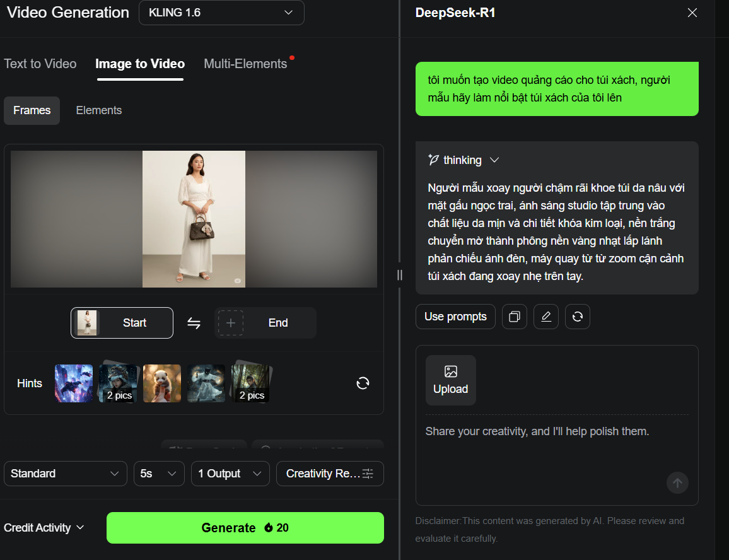The width and height of the screenshot is (729, 560).
Task: Copy the generated prompt text
Action: [514, 317]
